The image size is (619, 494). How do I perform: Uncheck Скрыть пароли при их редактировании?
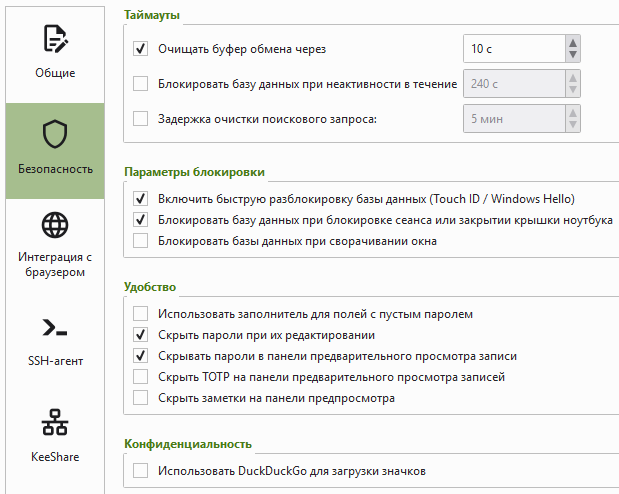click(140, 335)
